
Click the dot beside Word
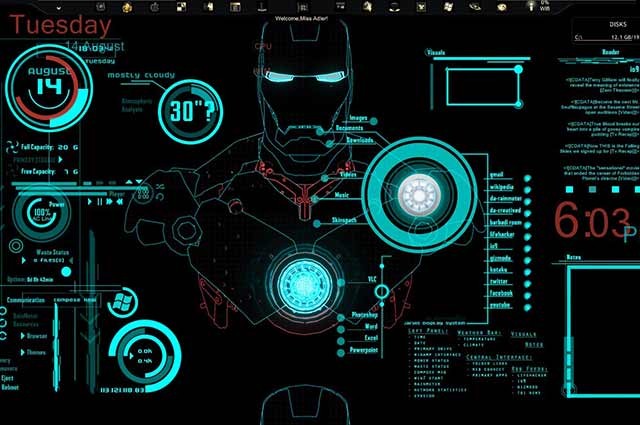tap(341, 329)
